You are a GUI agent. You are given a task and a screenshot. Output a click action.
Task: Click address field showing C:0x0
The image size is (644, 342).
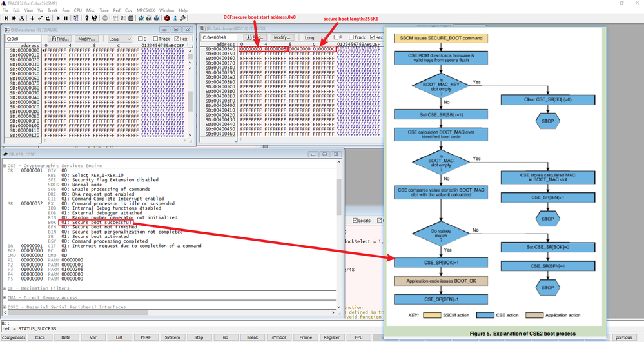tap(23, 39)
